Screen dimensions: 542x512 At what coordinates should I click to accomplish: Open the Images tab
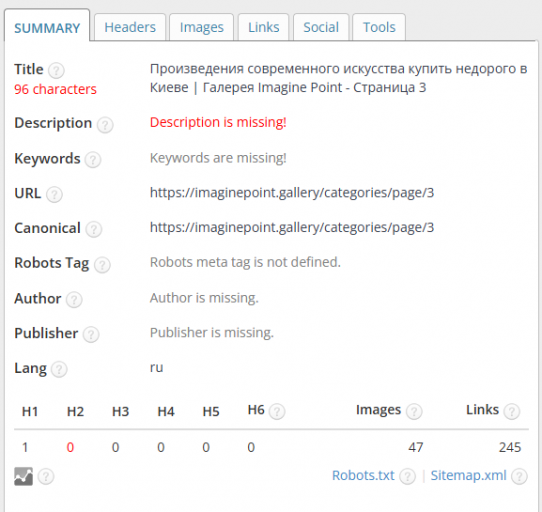pyautogui.click(x=202, y=27)
